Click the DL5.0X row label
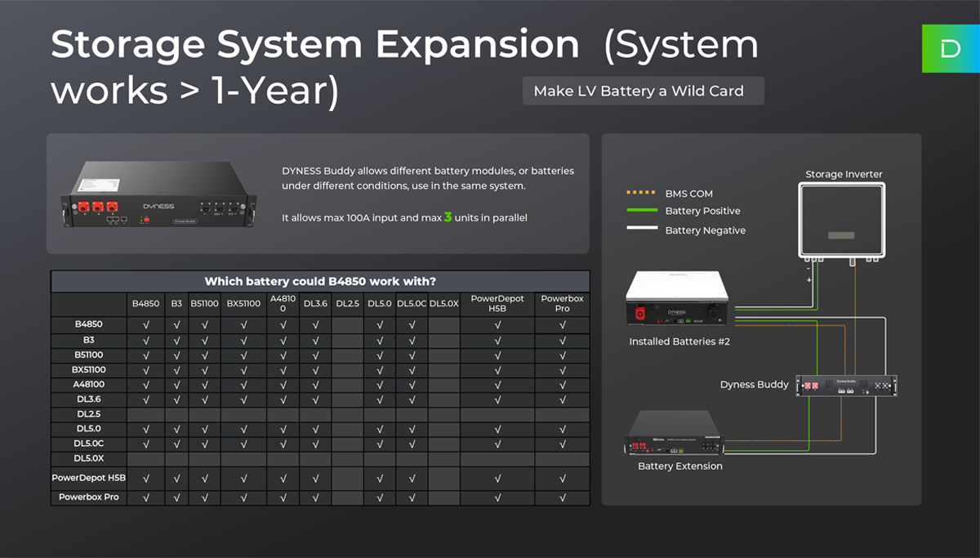Screen dimensions: 980x558 (88, 458)
